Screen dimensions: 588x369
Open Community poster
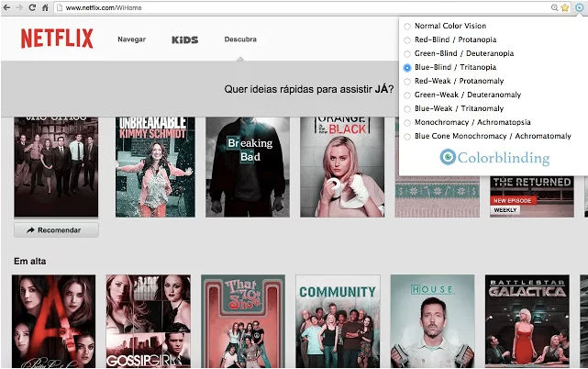pyautogui.click(x=338, y=321)
